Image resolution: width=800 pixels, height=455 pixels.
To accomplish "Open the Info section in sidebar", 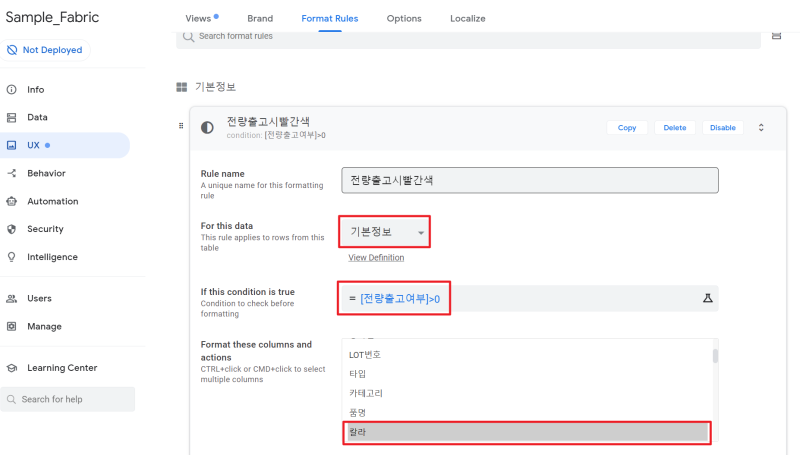I will coord(35,90).
